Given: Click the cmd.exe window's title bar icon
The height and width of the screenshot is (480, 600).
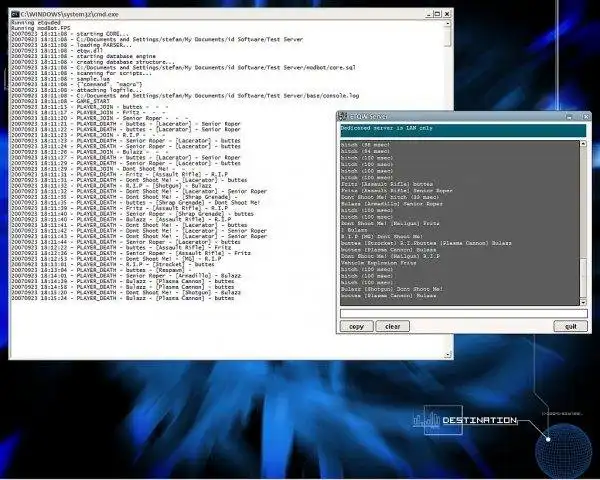Looking at the screenshot, I should pyautogui.click(x=15, y=15).
